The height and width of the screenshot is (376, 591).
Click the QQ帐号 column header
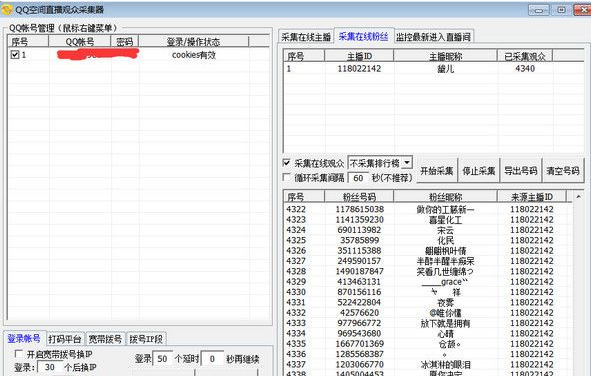point(80,41)
